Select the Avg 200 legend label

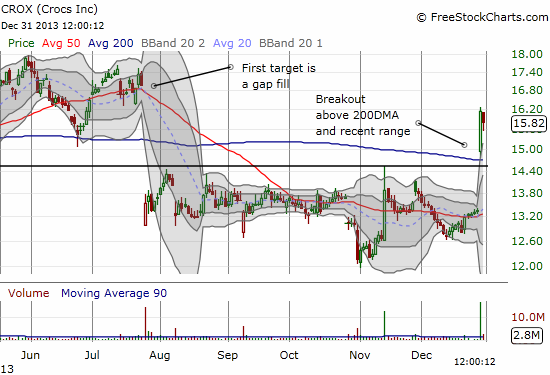tap(110, 43)
